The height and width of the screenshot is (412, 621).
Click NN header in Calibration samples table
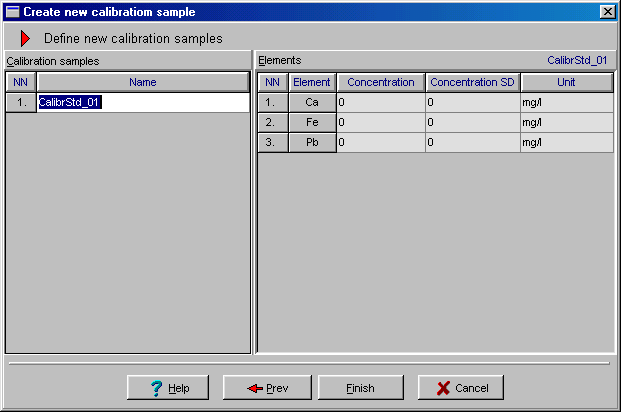tap(21, 82)
